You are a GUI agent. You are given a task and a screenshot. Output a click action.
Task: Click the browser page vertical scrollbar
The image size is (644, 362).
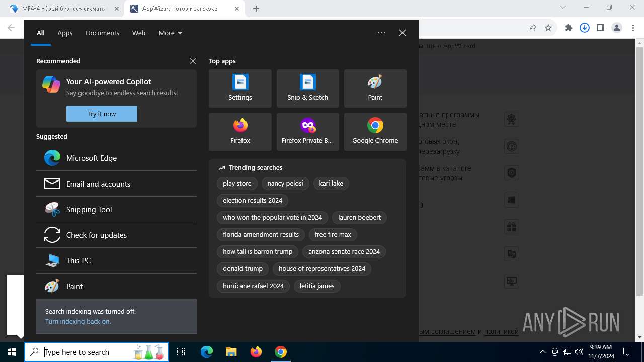[x=639, y=171]
